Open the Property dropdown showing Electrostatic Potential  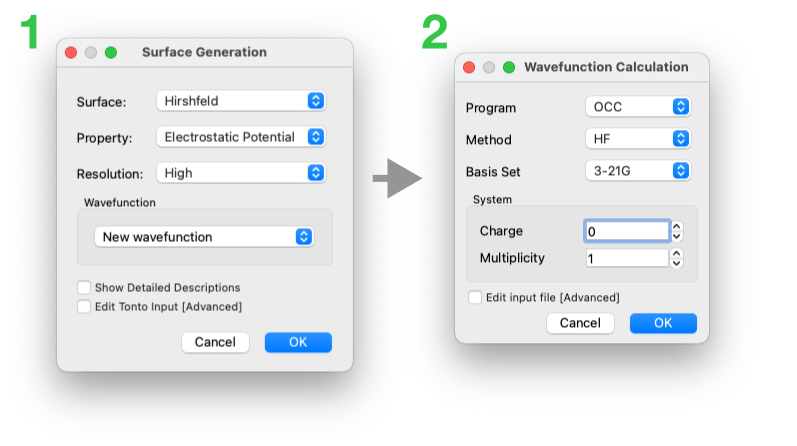click(241, 137)
